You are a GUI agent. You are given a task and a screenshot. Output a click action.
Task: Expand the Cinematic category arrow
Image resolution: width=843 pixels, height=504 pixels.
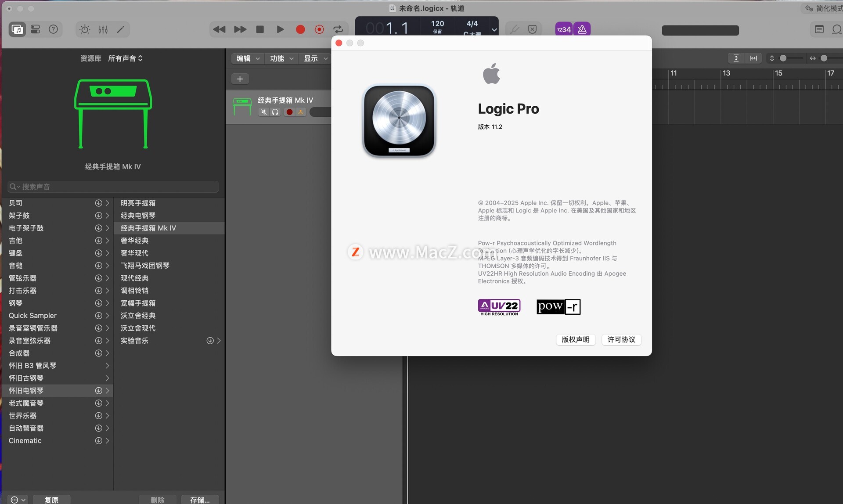point(107,441)
